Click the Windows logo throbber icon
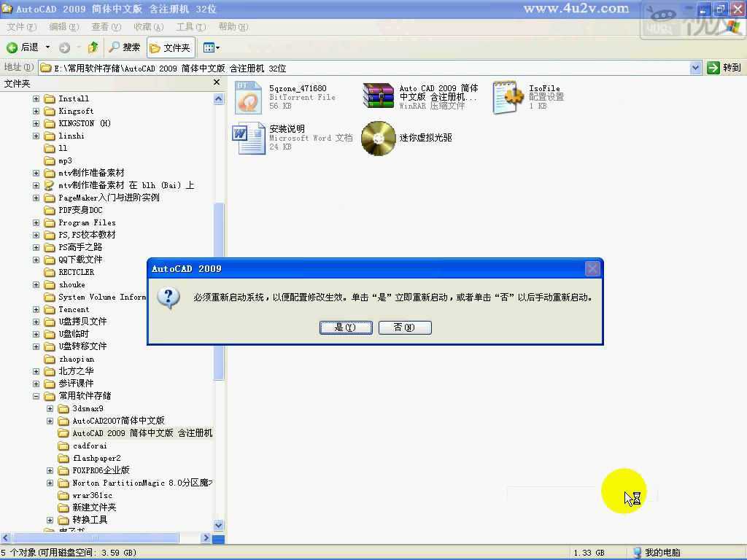 click(732, 26)
